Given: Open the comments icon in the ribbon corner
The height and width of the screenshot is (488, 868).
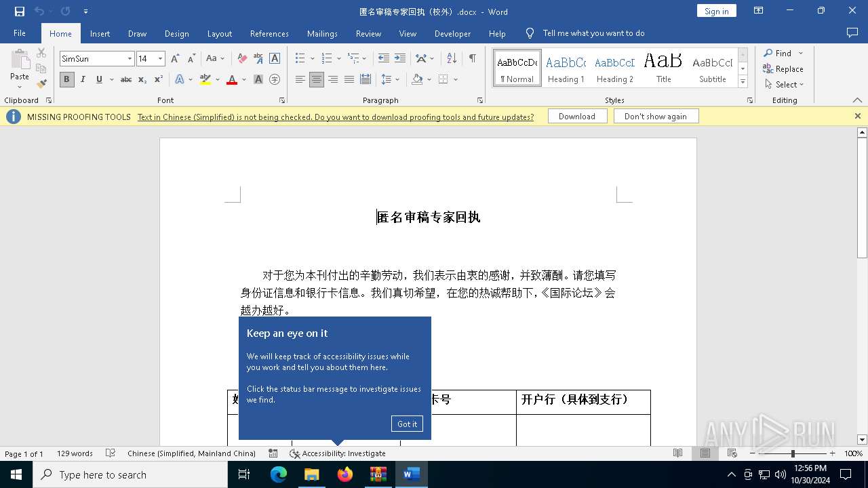Looking at the screenshot, I should [852, 33].
